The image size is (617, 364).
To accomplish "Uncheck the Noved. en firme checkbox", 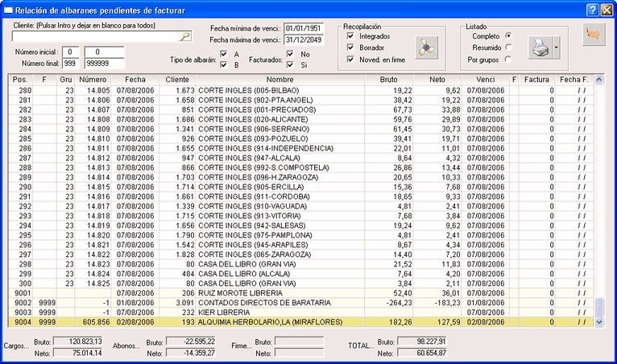I will (x=350, y=59).
